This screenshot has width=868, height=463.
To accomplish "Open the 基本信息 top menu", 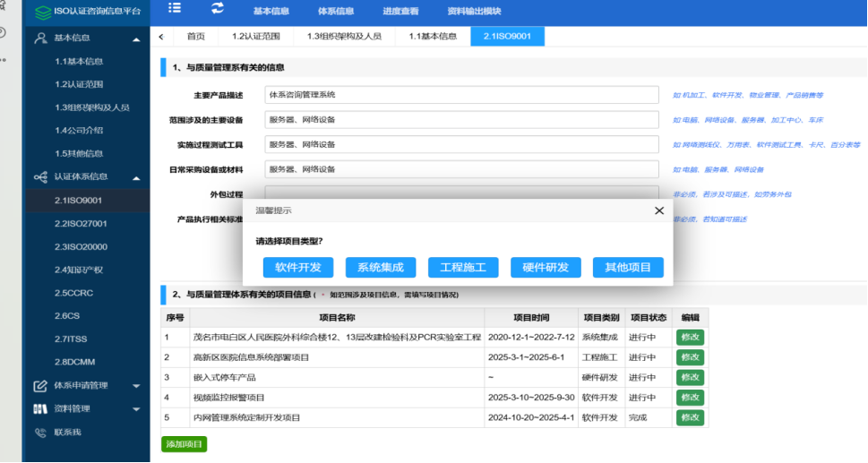I will [x=271, y=11].
